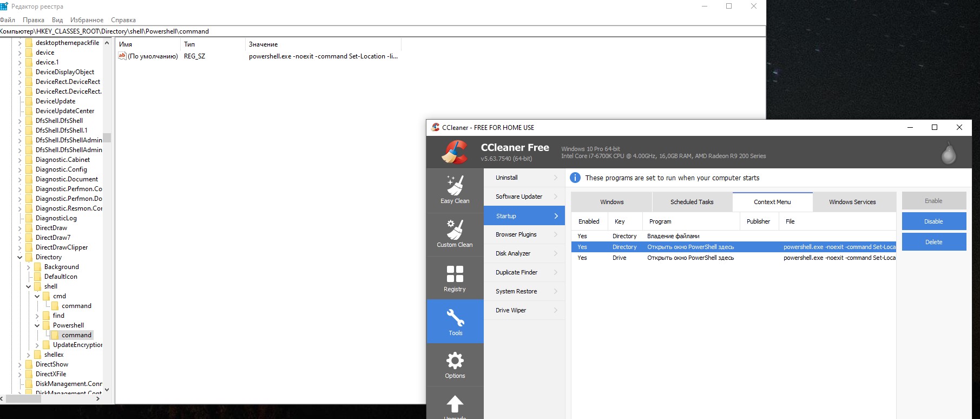Open the Справка menu in Registry Editor
Image resolution: width=980 pixels, height=419 pixels.
click(x=123, y=20)
